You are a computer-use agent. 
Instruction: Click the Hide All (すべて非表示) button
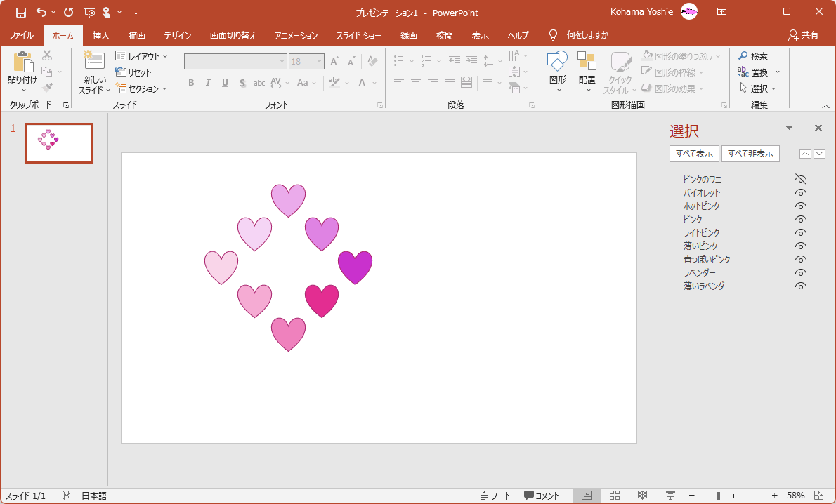(750, 154)
